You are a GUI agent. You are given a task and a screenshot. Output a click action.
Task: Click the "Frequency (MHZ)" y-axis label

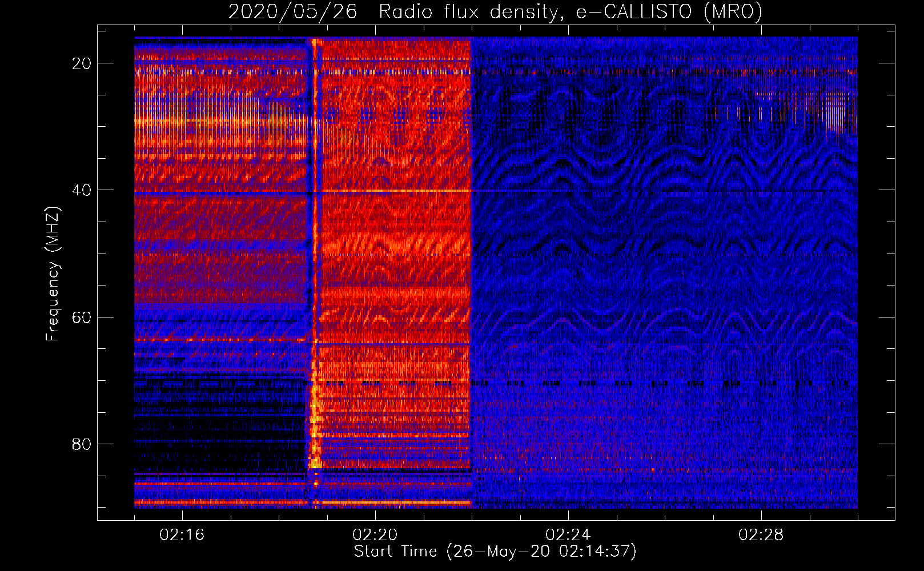53,274
